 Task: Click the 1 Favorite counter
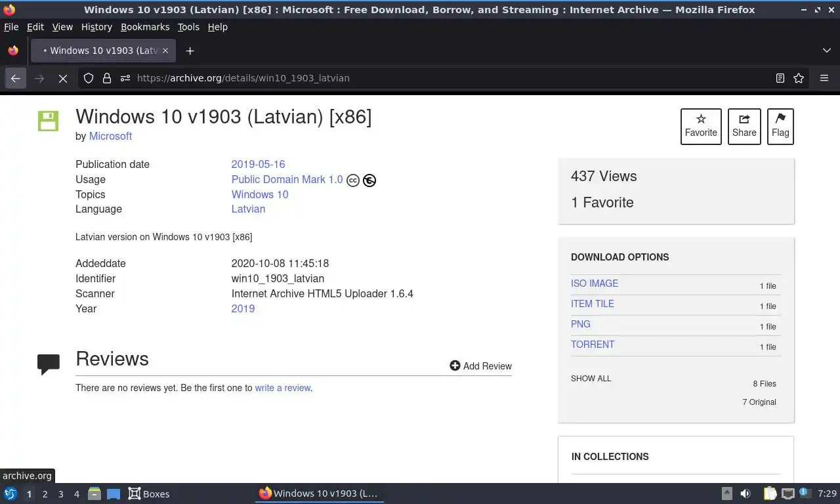coord(602,202)
